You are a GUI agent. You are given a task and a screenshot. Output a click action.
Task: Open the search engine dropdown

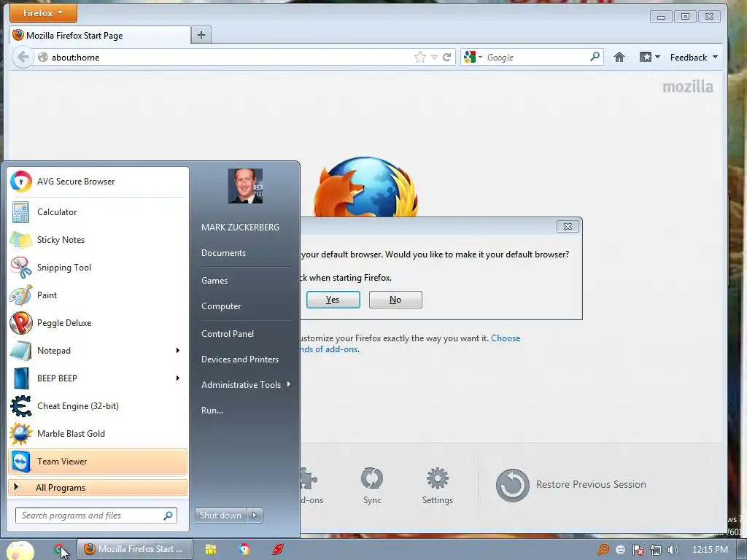click(x=473, y=57)
